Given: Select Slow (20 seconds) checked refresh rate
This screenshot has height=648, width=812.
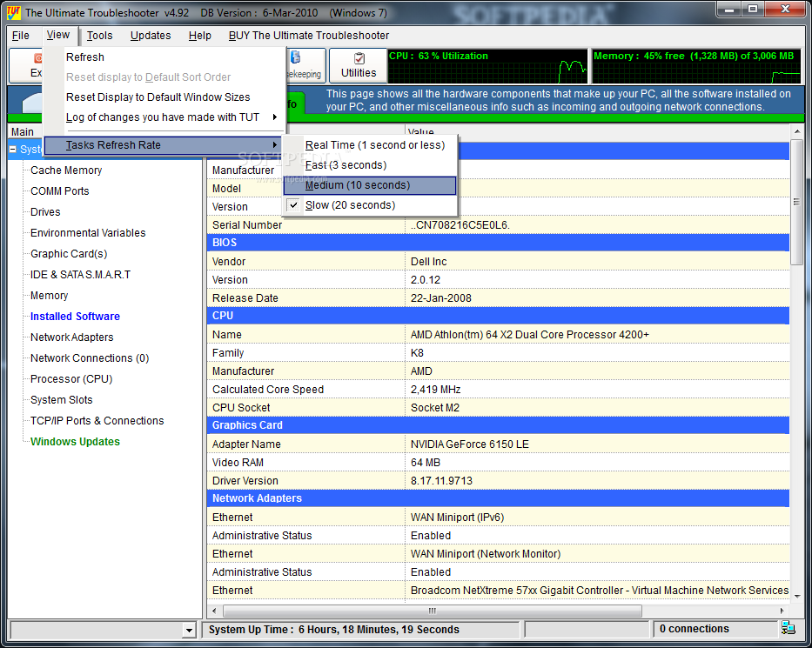Looking at the screenshot, I should 370,205.
